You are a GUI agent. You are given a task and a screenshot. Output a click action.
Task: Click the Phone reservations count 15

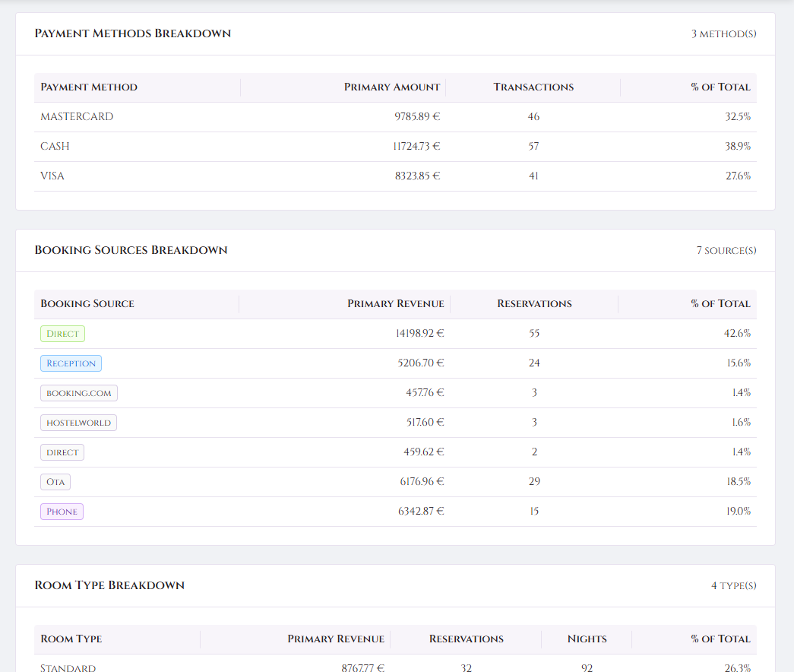point(534,512)
